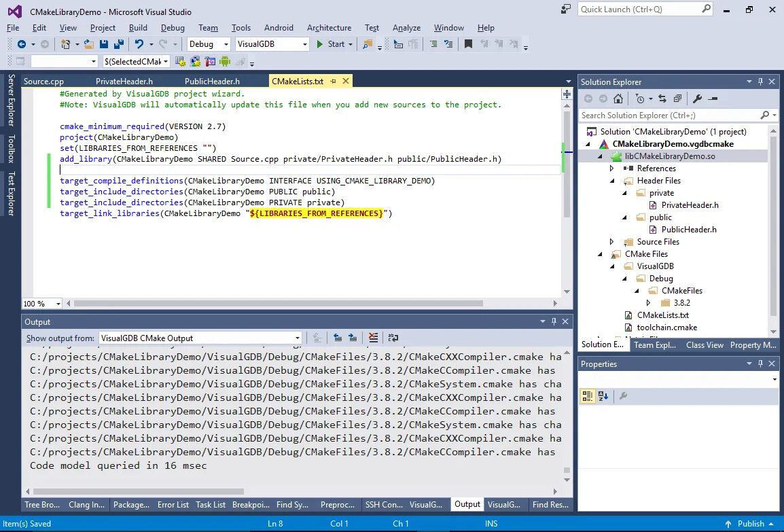
Task: Switch to the PublicHeader.h tab
Action: point(212,81)
